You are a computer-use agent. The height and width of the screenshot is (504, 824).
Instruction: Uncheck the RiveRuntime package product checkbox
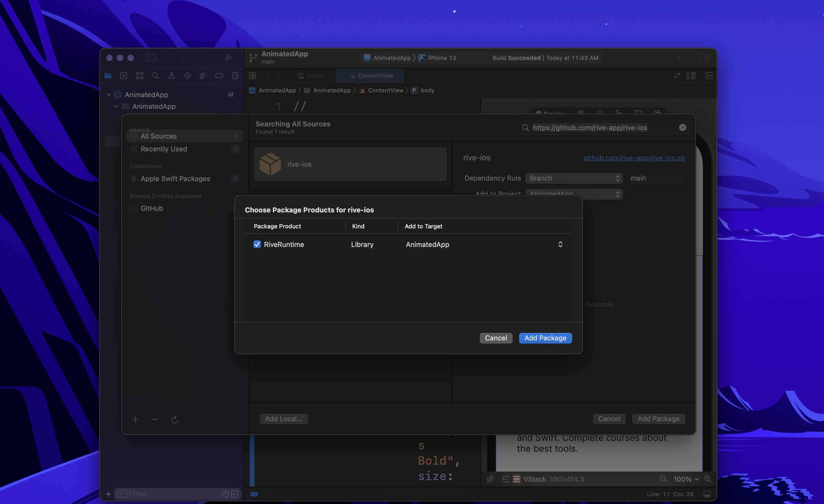(257, 244)
